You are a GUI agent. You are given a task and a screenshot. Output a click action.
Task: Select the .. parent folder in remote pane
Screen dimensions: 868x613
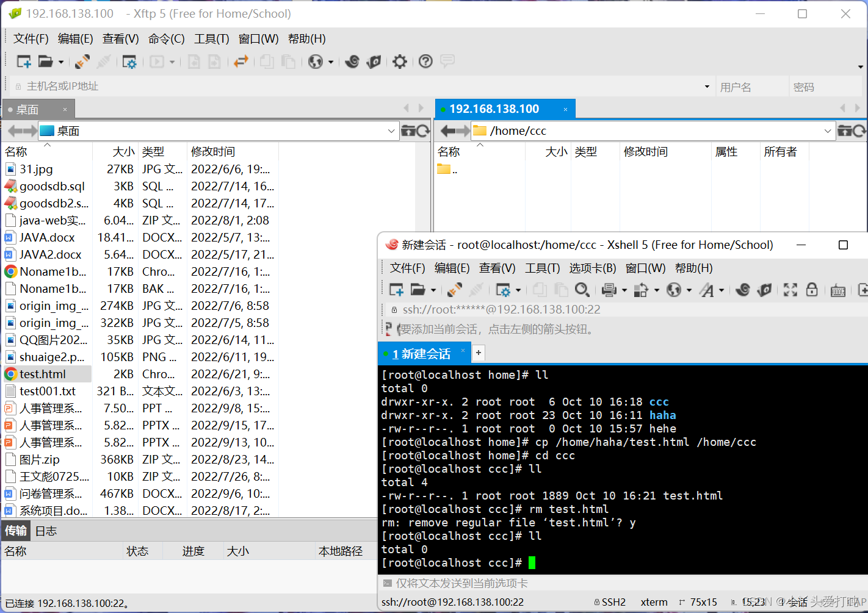coord(447,169)
